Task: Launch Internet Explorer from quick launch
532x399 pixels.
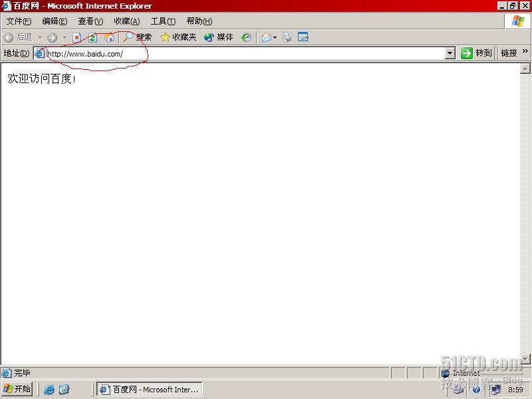Action: click(49, 389)
